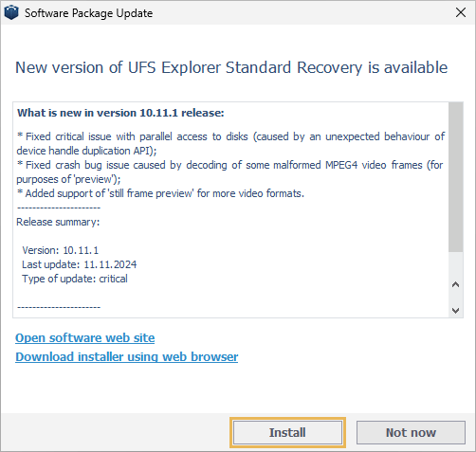Click the 'New version of UFS Explorer' headline

pyautogui.click(x=231, y=67)
